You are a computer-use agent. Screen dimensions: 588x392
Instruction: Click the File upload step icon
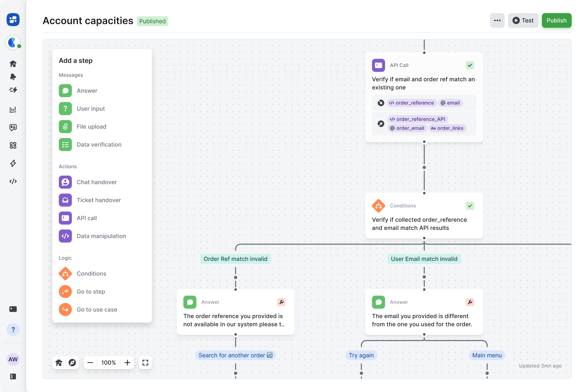pos(65,126)
